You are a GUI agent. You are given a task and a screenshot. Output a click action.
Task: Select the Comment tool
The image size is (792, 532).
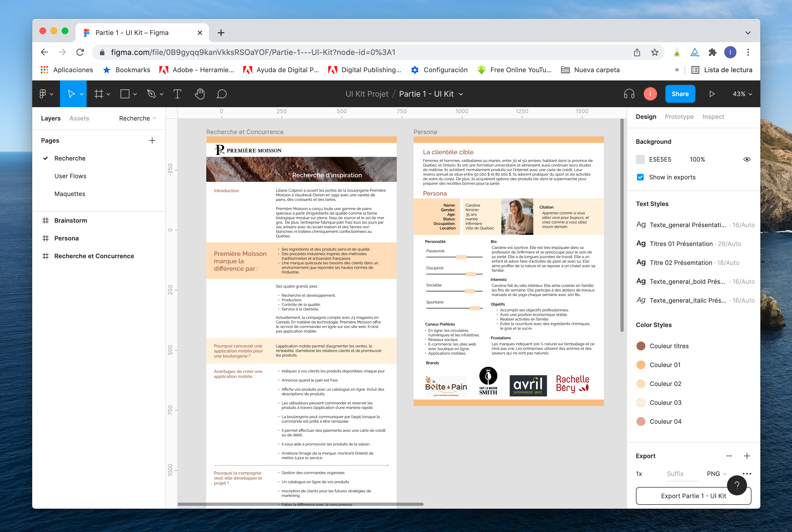point(222,94)
